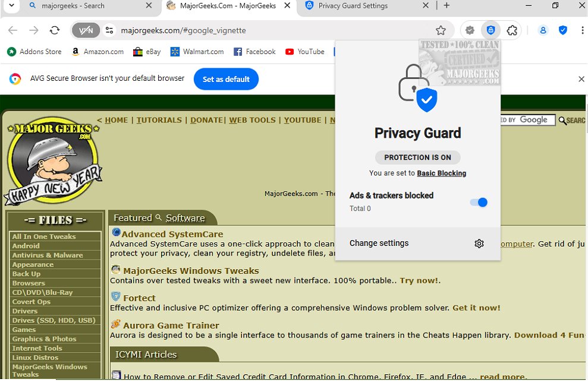
Task: Click the Try now! link
Action: point(419,280)
